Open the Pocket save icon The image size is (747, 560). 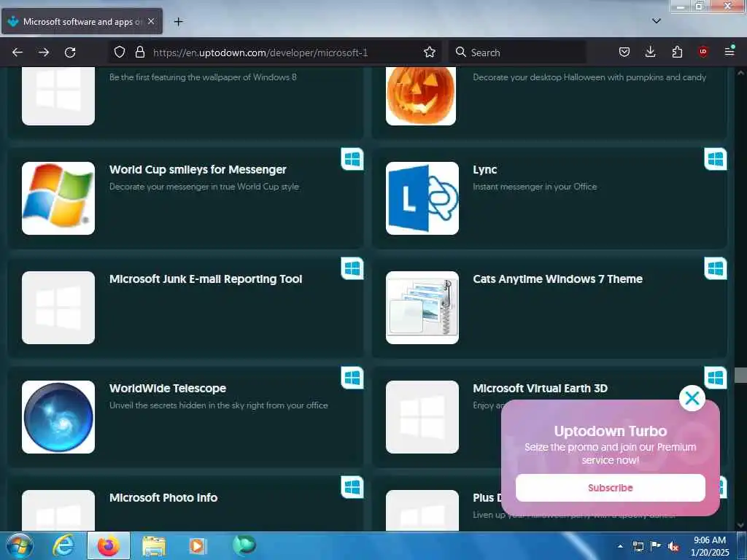point(624,52)
